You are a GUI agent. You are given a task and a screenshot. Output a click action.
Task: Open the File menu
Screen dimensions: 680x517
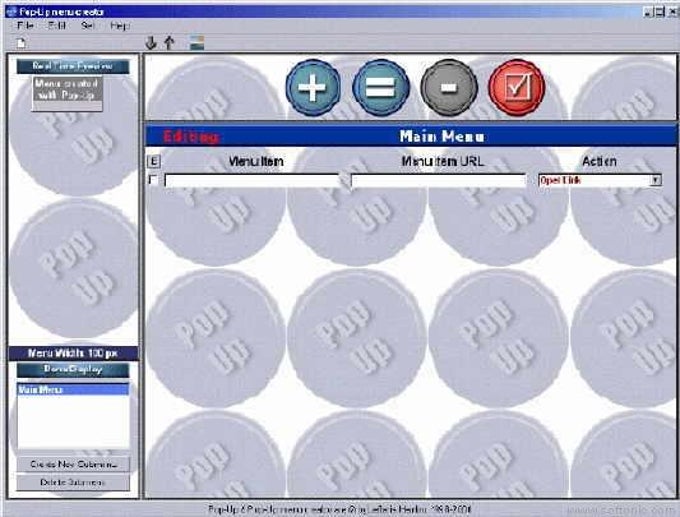point(25,26)
